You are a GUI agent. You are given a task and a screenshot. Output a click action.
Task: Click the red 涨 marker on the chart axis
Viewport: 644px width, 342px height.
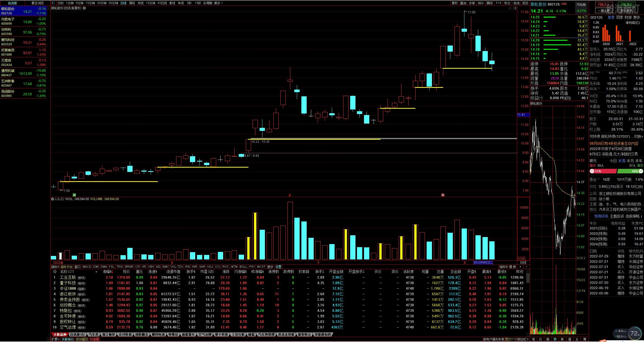click(443, 195)
